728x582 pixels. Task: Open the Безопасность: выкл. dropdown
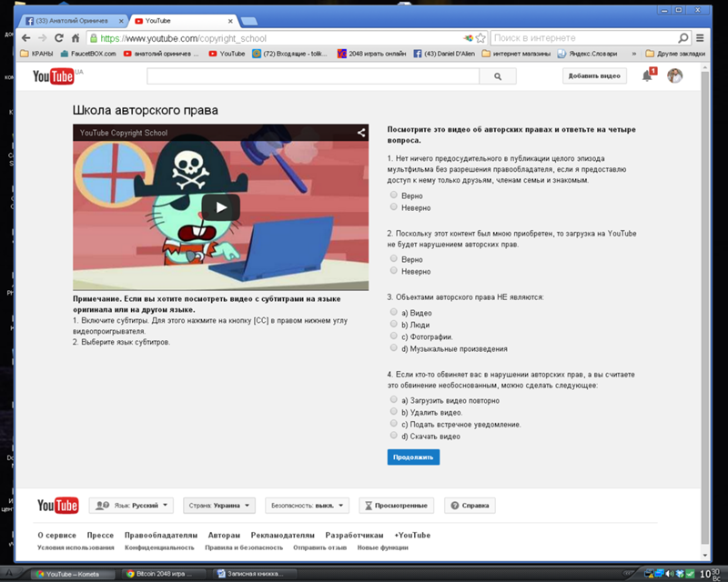(307, 506)
